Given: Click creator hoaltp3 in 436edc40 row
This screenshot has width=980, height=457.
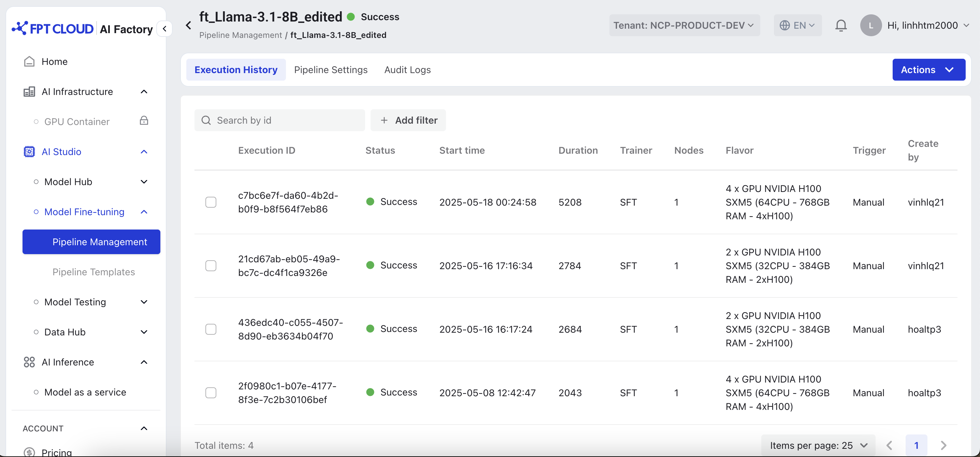Looking at the screenshot, I should (924, 329).
